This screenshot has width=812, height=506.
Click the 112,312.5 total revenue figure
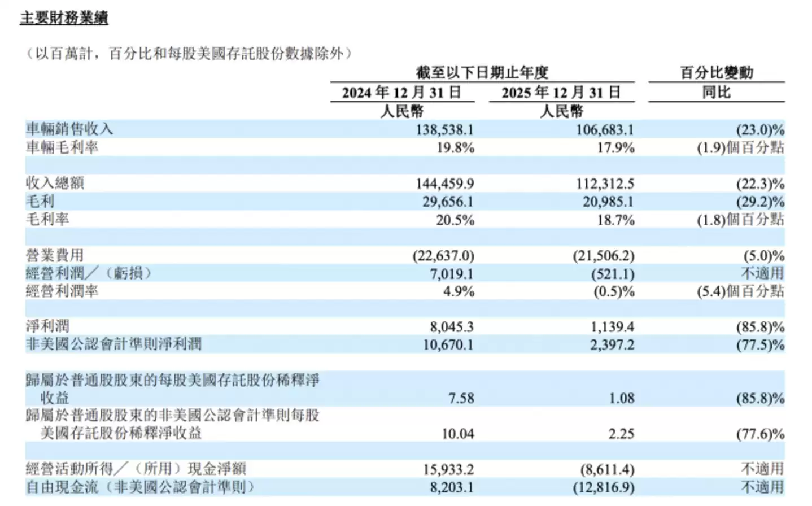pyautogui.click(x=605, y=184)
